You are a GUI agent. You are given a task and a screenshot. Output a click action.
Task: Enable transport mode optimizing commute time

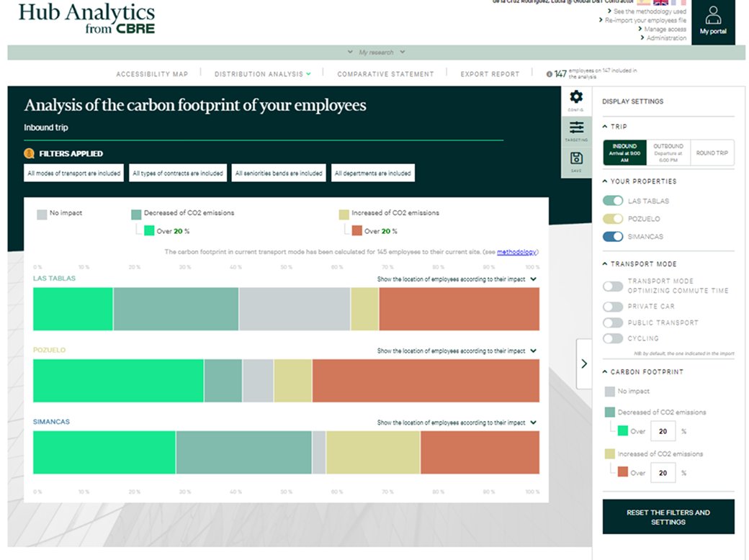tap(613, 286)
